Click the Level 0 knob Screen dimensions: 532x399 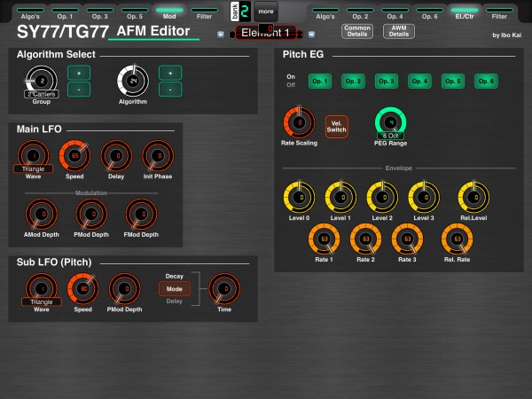point(299,197)
